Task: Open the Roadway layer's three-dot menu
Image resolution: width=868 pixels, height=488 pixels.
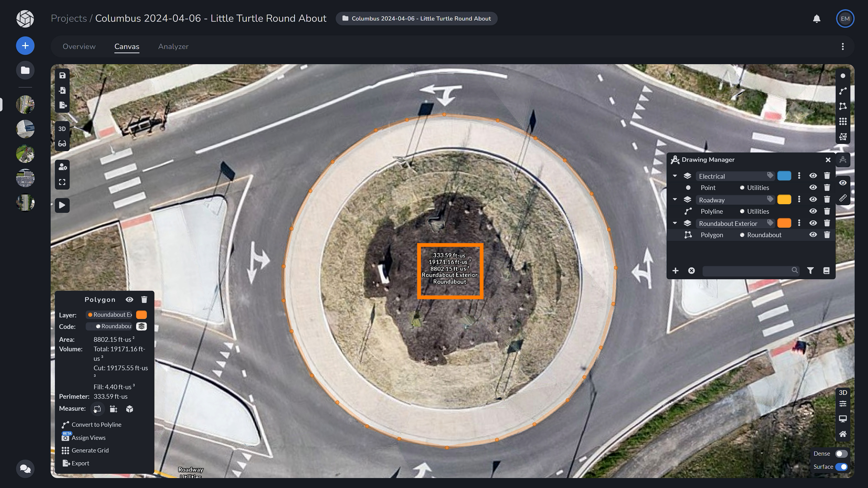Action: pos(799,199)
